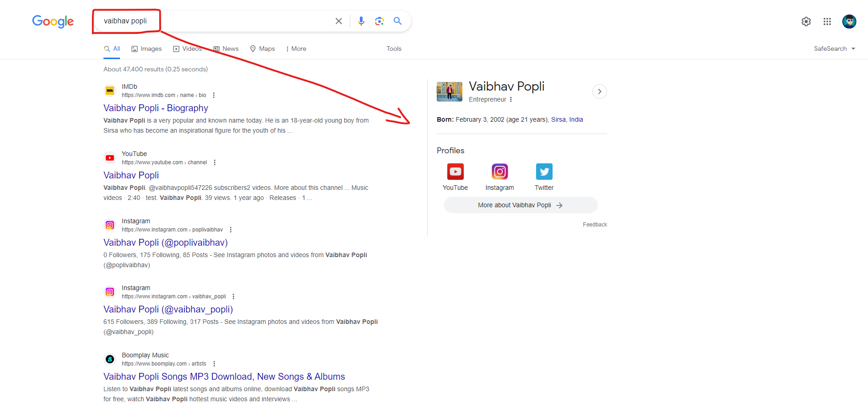This screenshot has width=868, height=420.
Task: Open Twitter profile in knowledge panel
Action: click(544, 177)
